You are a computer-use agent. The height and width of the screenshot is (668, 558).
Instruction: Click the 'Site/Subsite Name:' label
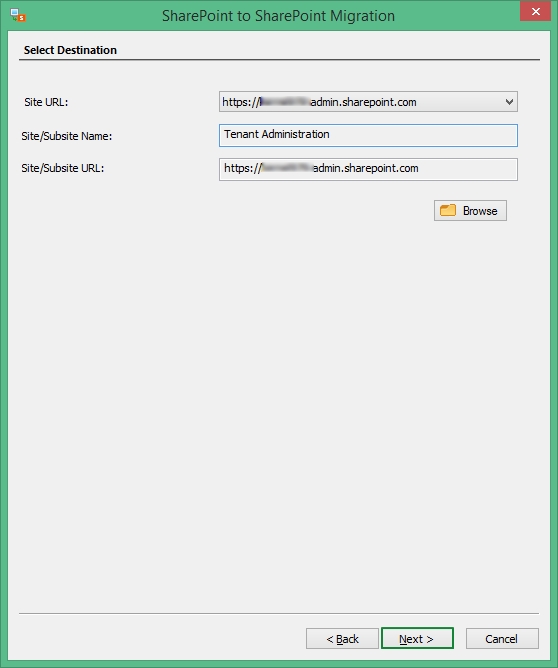coord(67,136)
